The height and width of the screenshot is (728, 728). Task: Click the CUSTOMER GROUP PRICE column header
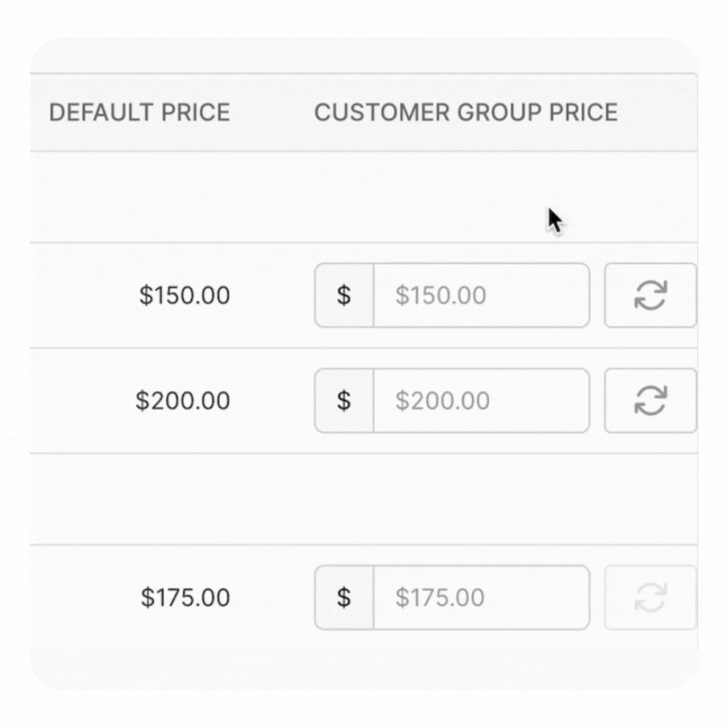pyautogui.click(x=466, y=113)
